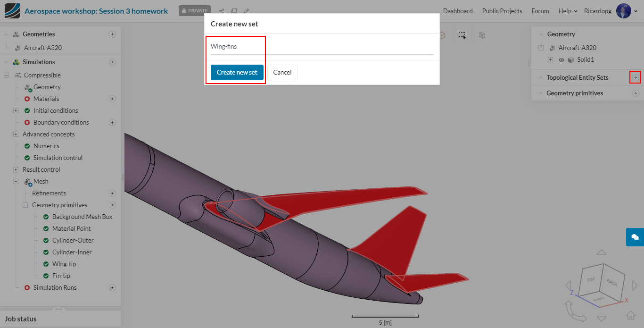The image size is (644, 328).
Task: Collapse the Topological Entity Sets section
Action: pos(541,77)
